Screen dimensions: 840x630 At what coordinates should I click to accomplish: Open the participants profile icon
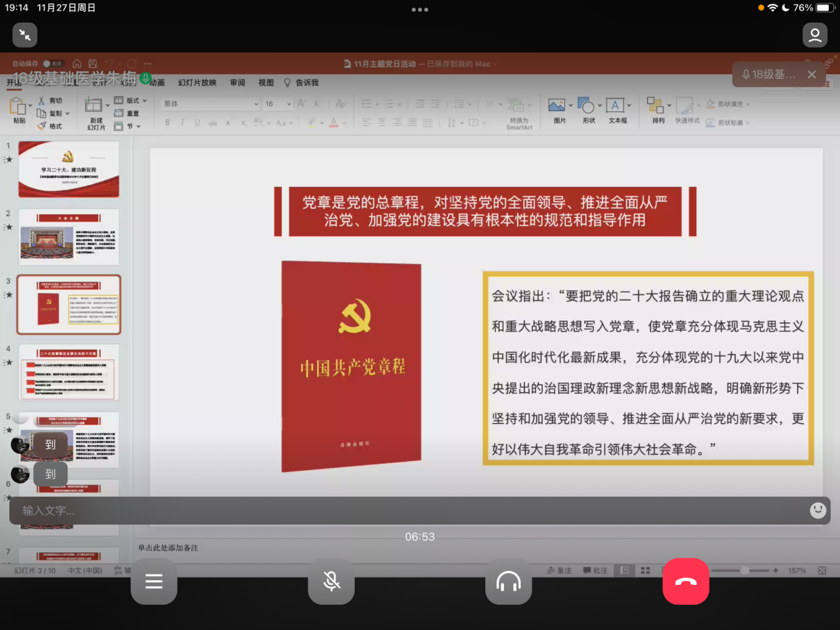tap(815, 35)
